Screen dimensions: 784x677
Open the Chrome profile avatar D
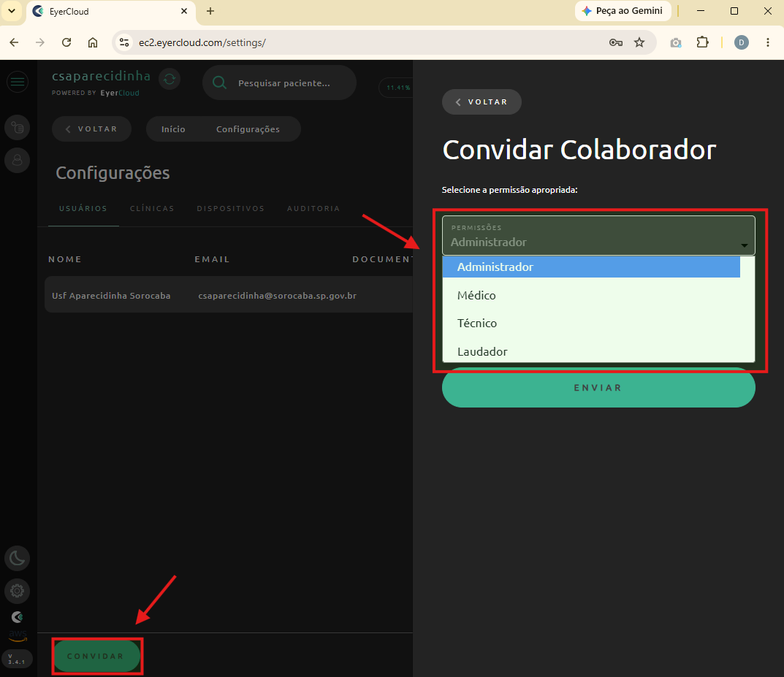pos(741,42)
